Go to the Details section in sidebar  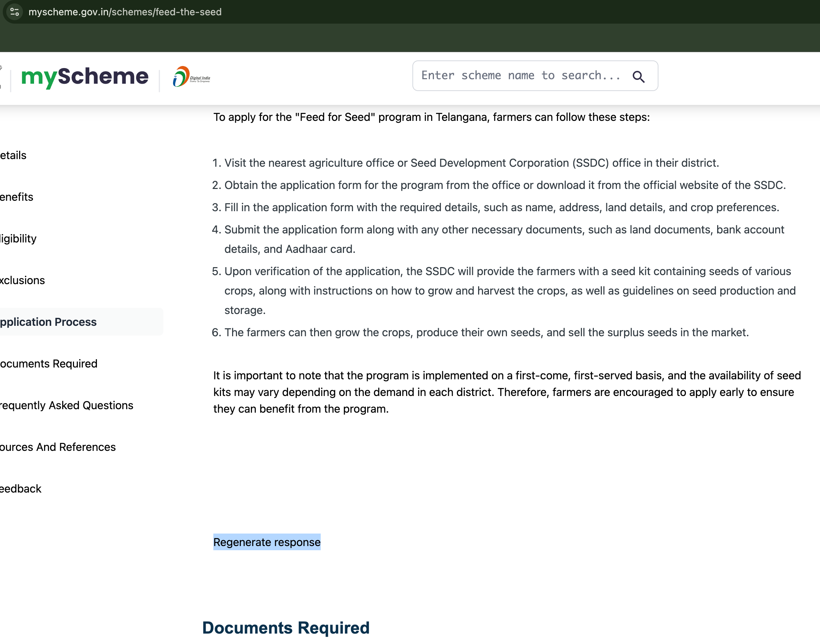coord(13,155)
